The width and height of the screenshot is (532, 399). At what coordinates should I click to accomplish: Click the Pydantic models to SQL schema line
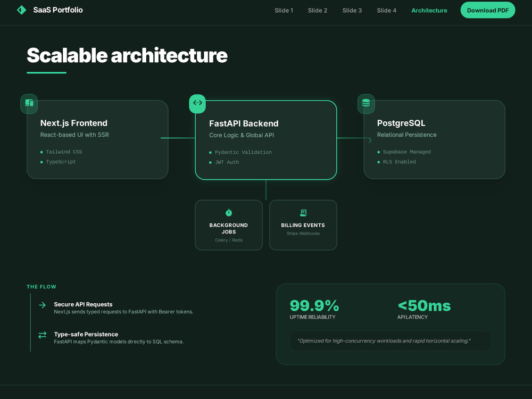(x=119, y=342)
